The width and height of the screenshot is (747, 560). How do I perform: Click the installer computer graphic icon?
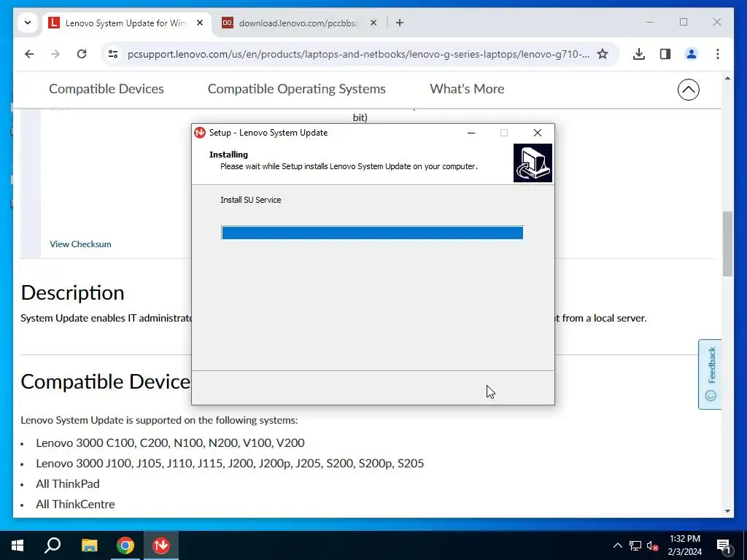[x=533, y=163]
